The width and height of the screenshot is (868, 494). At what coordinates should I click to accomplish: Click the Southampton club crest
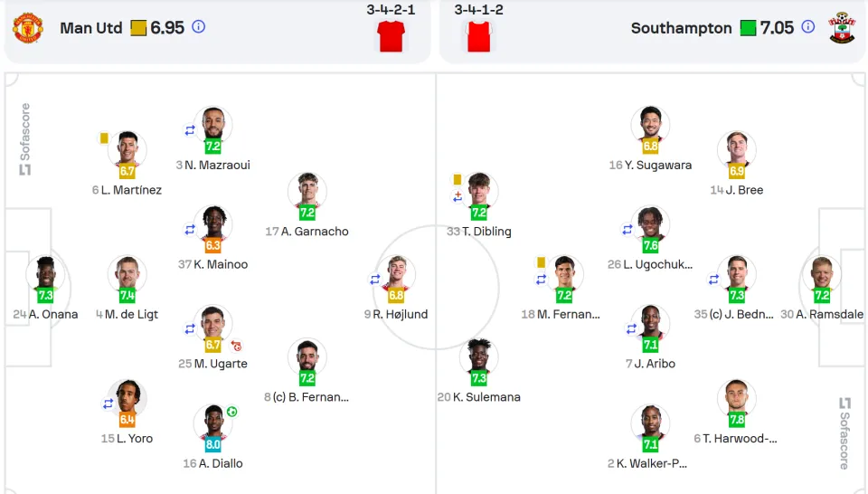(842, 28)
